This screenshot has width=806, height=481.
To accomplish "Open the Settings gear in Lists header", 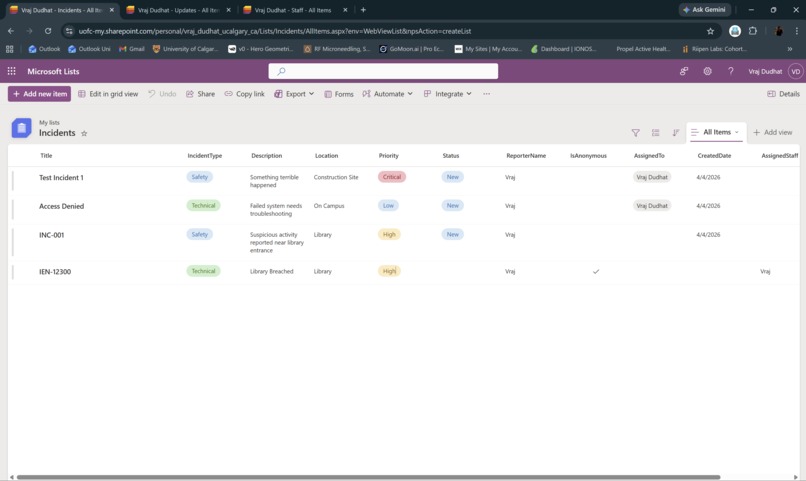I will [x=707, y=71].
